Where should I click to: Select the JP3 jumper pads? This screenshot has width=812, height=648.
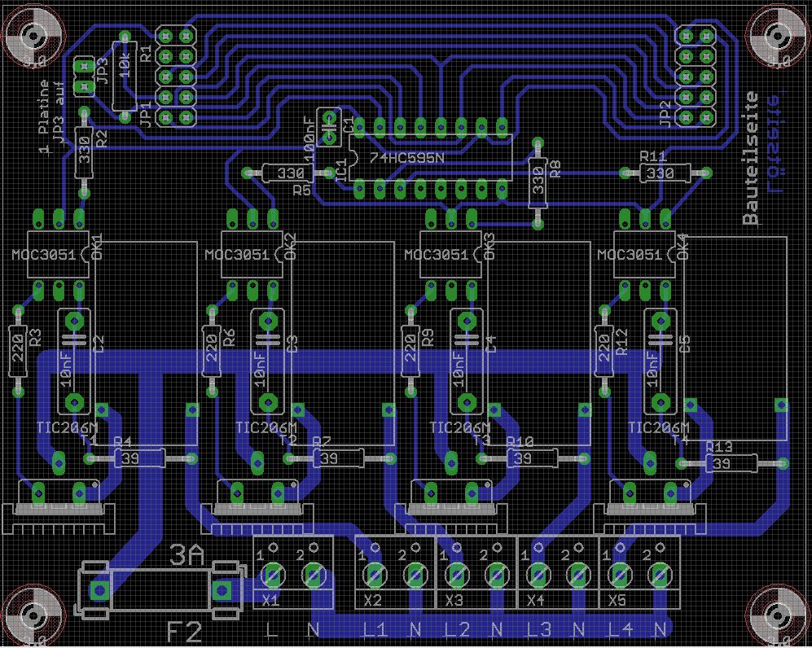click(83, 77)
